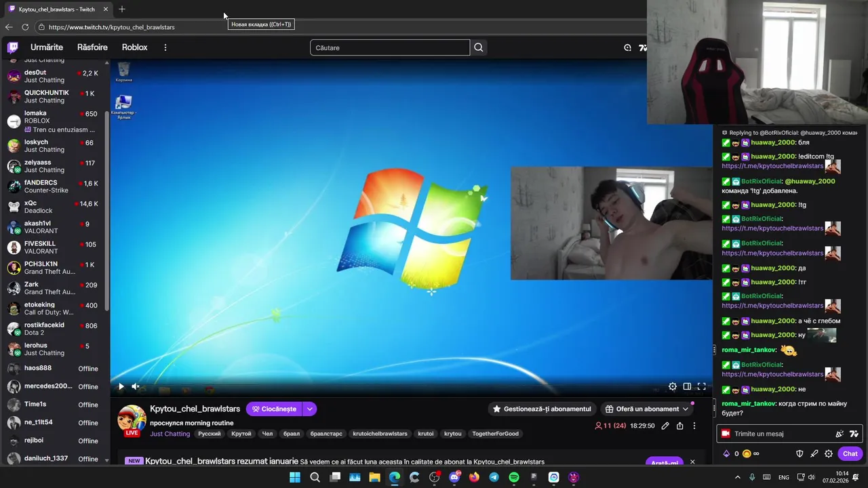
Task: Open Telegram from the taskbar
Action: [494, 477]
